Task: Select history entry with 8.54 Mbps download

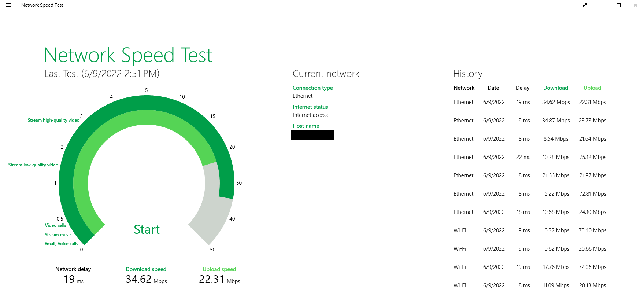Action: (x=556, y=139)
